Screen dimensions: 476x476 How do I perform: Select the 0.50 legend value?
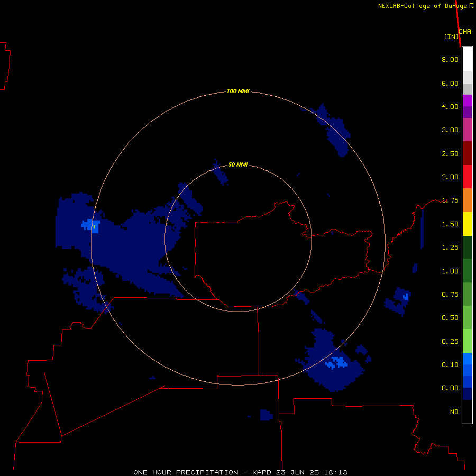tap(450, 318)
